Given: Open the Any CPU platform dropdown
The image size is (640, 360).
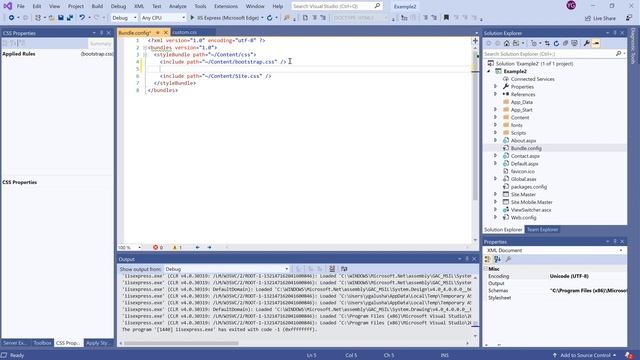Looking at the screenshot, I should pyautogui.click(x=163, y=18).
